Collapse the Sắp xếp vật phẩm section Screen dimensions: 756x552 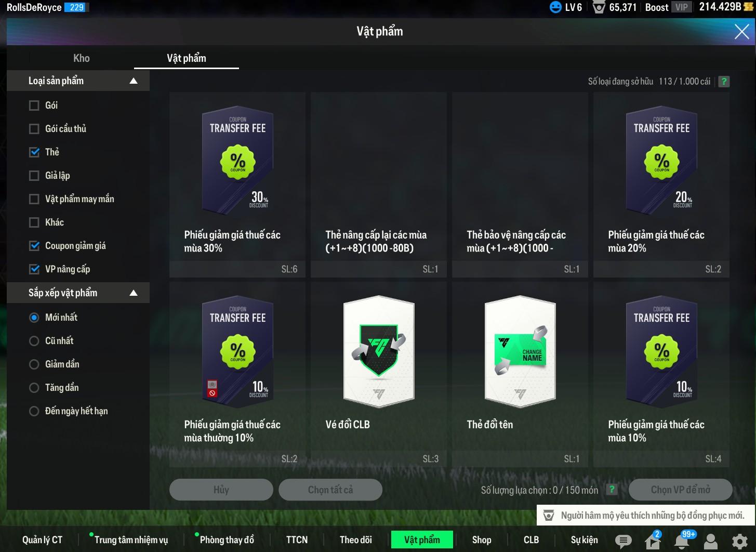(x=134, y=293)
